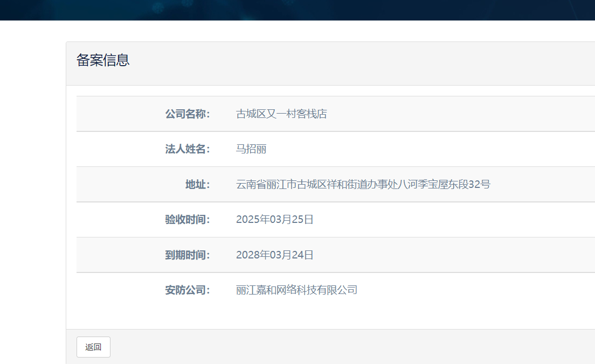Screen dimensions: 595x364
Task: Select the 到期时间 field label
Action: (x=187, y=255)
